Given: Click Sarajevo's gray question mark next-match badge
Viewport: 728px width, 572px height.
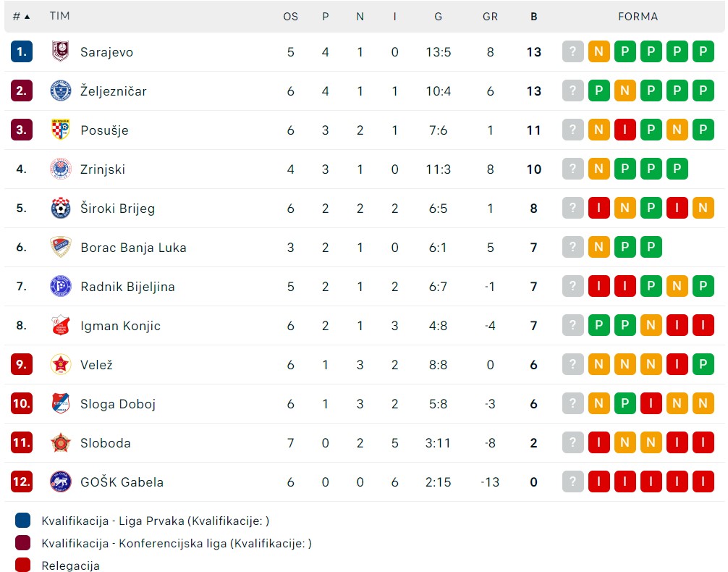Looking at the screenshot, I should (572, 51).
